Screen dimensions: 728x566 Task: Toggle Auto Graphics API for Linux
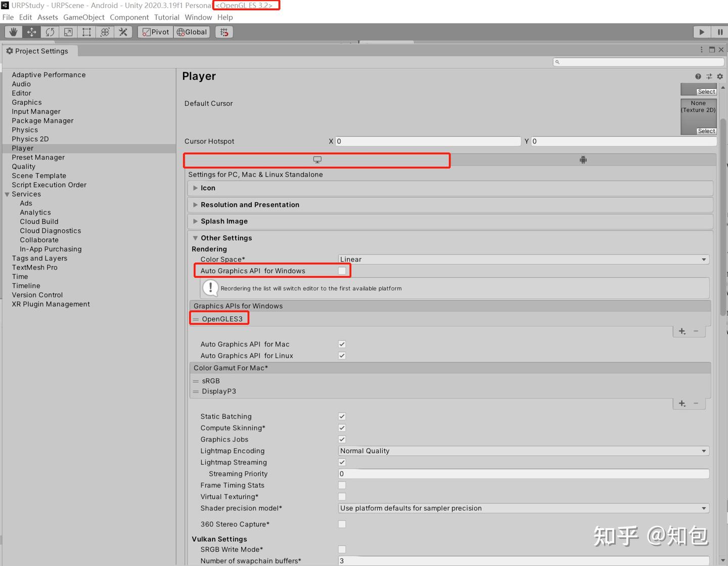pyautogui.click(x=342, y=356)
